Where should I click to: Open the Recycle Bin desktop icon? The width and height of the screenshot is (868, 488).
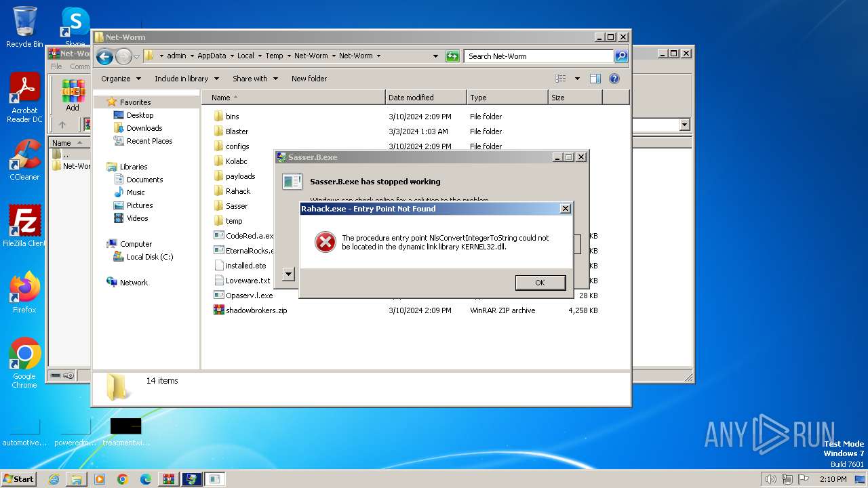pos(24,27)
